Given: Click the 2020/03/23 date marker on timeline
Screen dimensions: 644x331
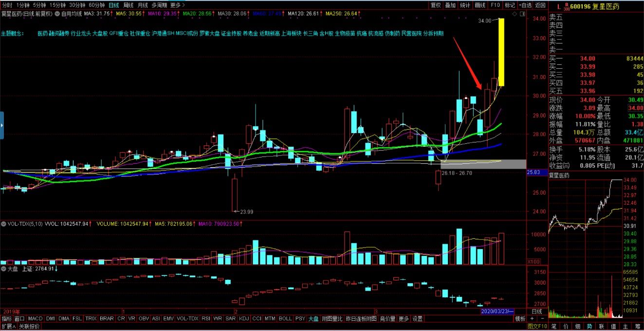Looking at the screenshot, I should 496,311.
